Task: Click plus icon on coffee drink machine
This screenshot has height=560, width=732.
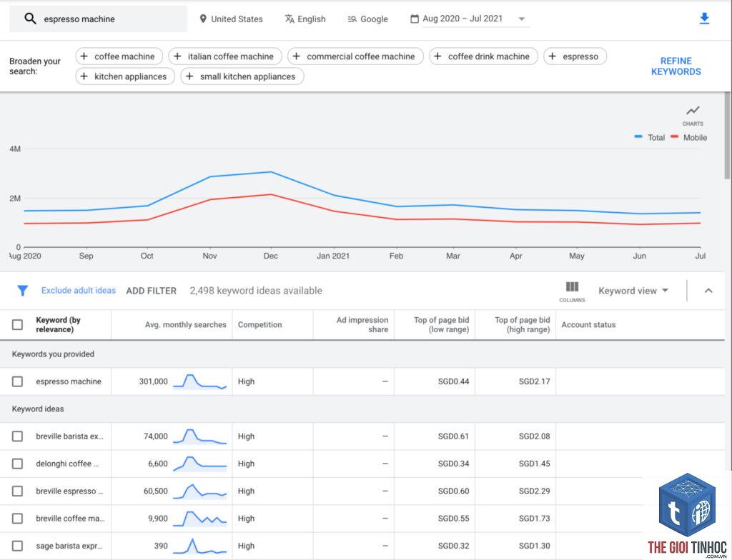Action: (x=437, y=56)
